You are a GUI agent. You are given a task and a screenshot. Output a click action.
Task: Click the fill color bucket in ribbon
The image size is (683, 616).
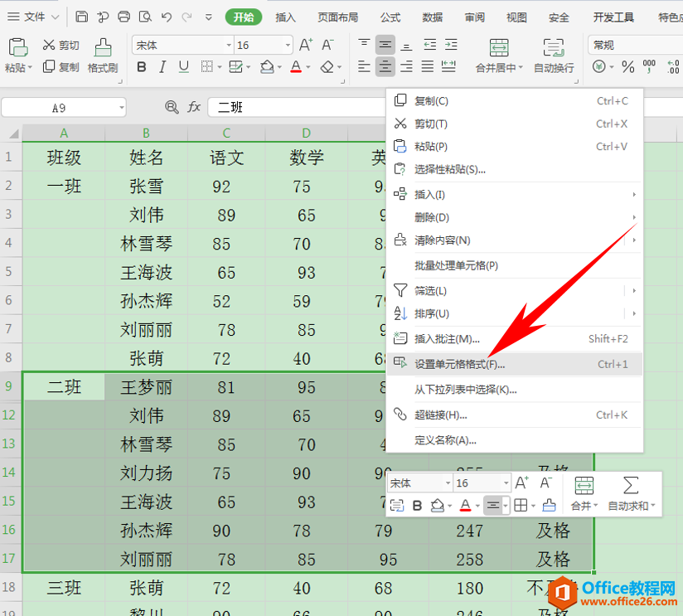point(267,67)
